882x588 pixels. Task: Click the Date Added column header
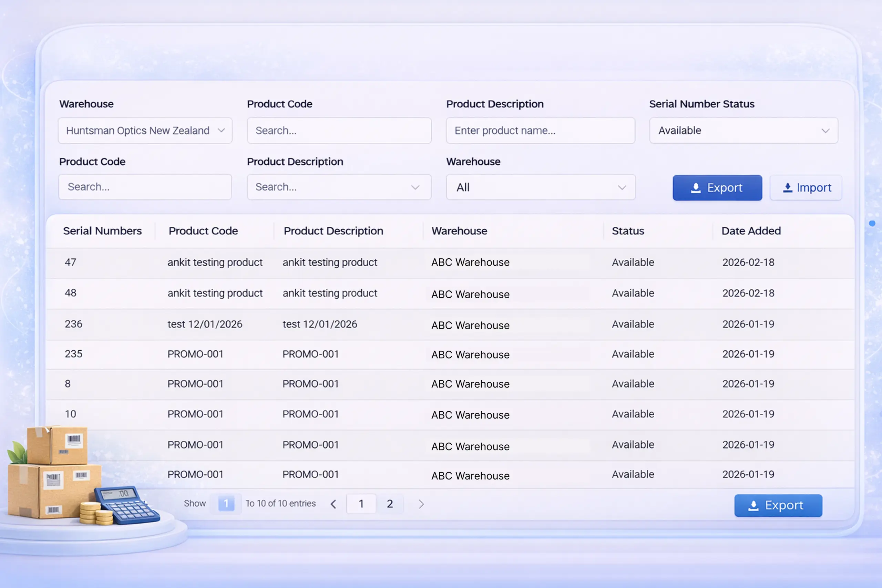[751, 231]
